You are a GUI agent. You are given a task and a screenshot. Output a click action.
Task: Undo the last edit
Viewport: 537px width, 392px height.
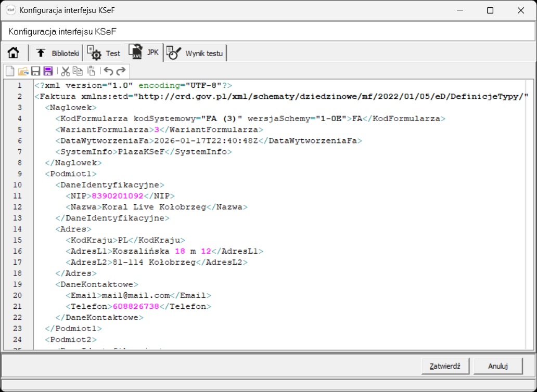coord(109,71)
